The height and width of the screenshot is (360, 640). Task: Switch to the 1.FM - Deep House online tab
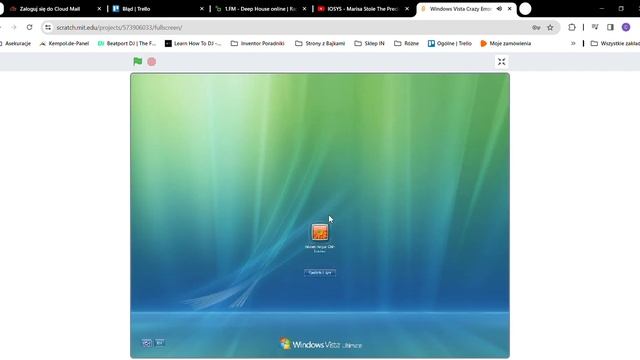[260, 9]
